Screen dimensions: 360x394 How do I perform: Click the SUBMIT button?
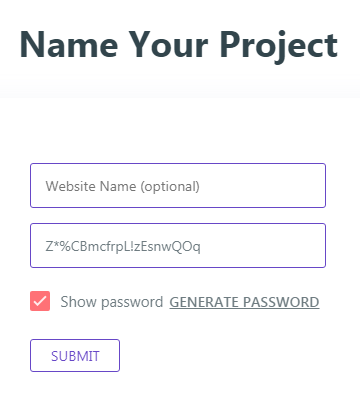(x=75, y=356)
